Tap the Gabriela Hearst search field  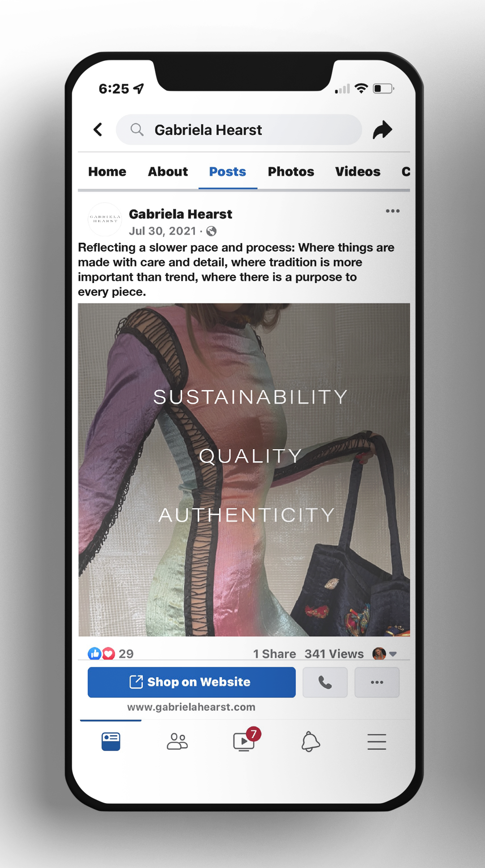coord(239,130)
